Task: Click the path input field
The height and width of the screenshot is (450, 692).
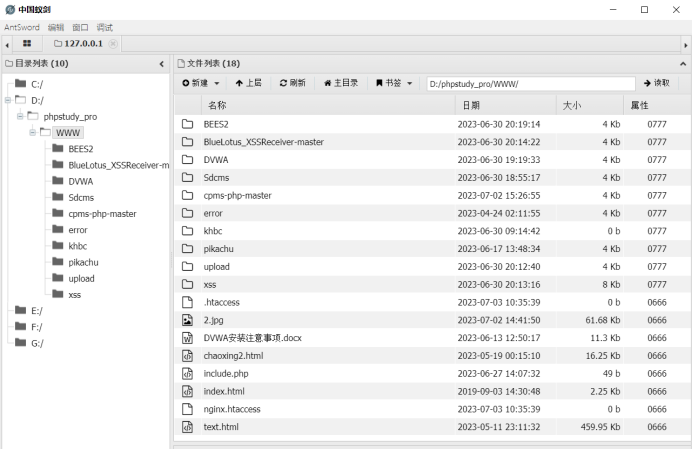Action: 530,84
